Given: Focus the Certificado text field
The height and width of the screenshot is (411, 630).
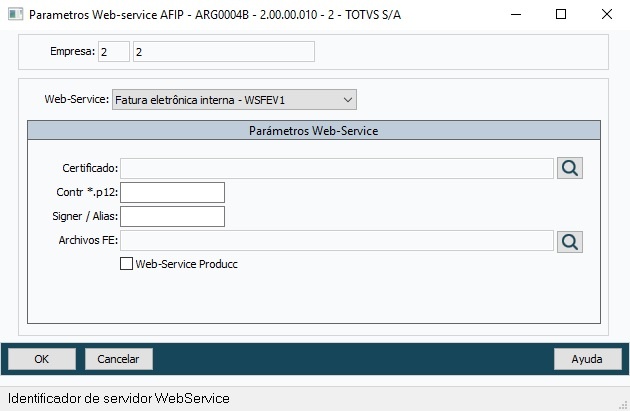Looking at the screenshot, I should coord(337,168).
